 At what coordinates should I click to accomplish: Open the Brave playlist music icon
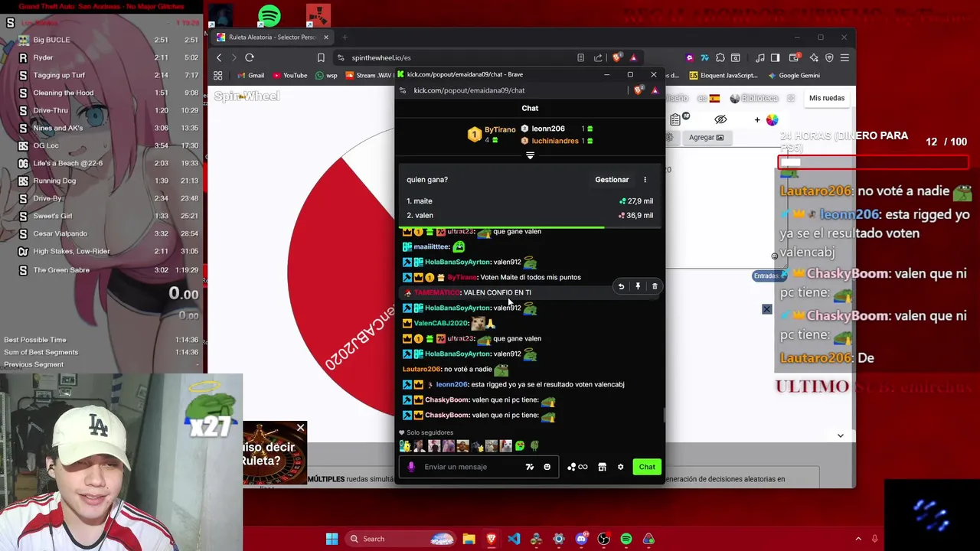coord(759,57)
